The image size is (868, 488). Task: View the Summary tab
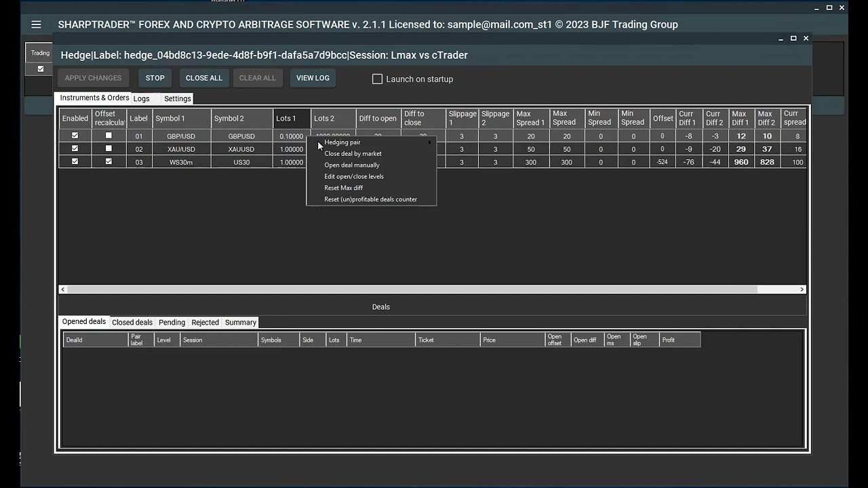point(241,323)
